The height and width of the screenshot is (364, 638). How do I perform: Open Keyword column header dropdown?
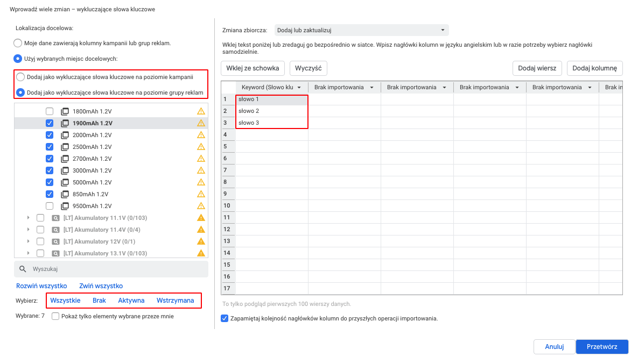pyautogui.click(x=299, y=87)
